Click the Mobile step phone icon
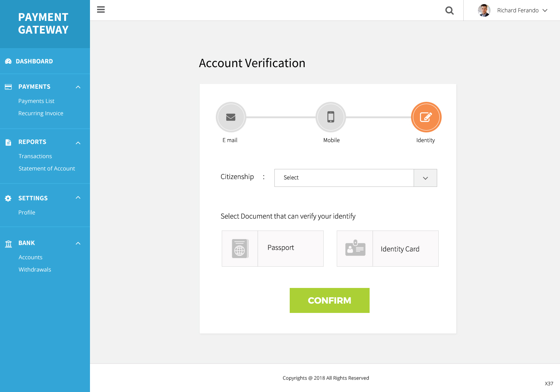 click(331, 117)
